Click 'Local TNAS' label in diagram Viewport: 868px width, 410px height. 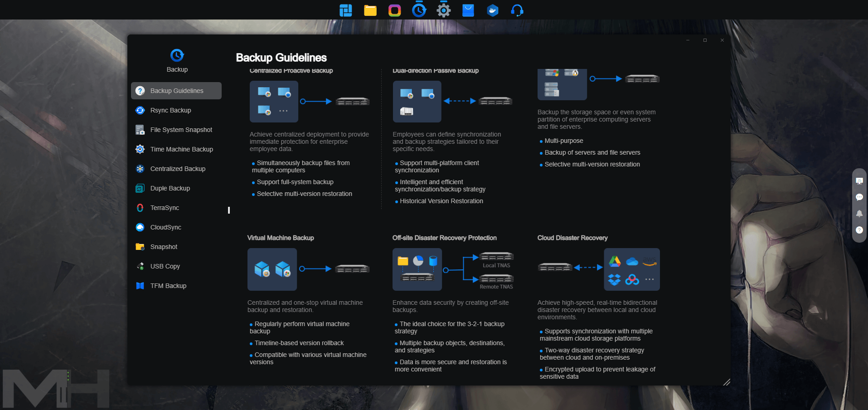coord(496,265)
